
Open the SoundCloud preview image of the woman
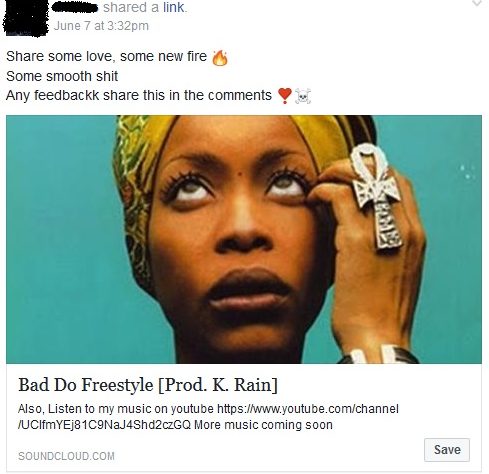244,239
